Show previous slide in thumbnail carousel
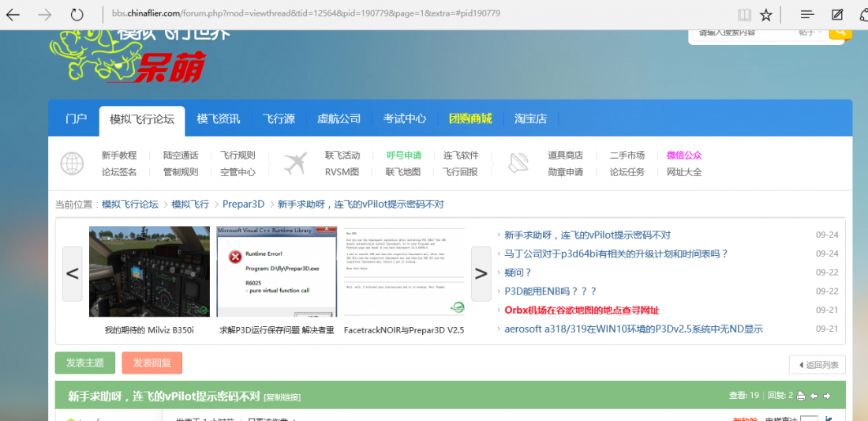868x421 pixels. pyautogui.click(x=73, y=273)
